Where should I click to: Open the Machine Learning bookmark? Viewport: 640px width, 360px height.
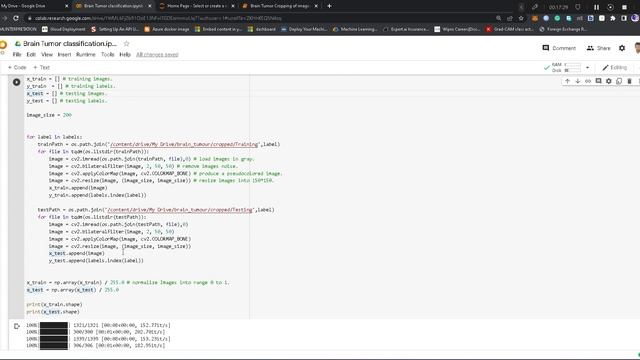pyautogui.click(x=354, y=29)
